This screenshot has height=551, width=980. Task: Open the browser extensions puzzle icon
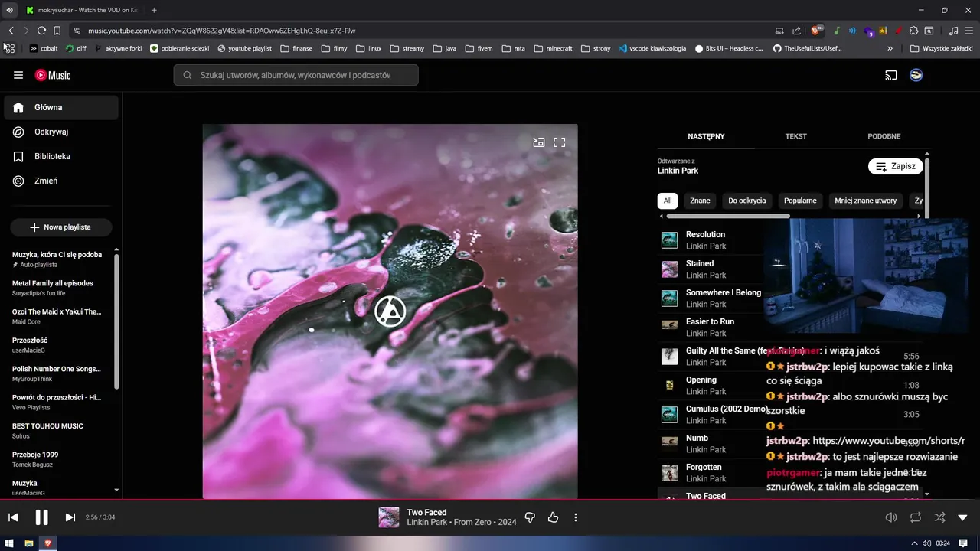[x=913, y=31]
